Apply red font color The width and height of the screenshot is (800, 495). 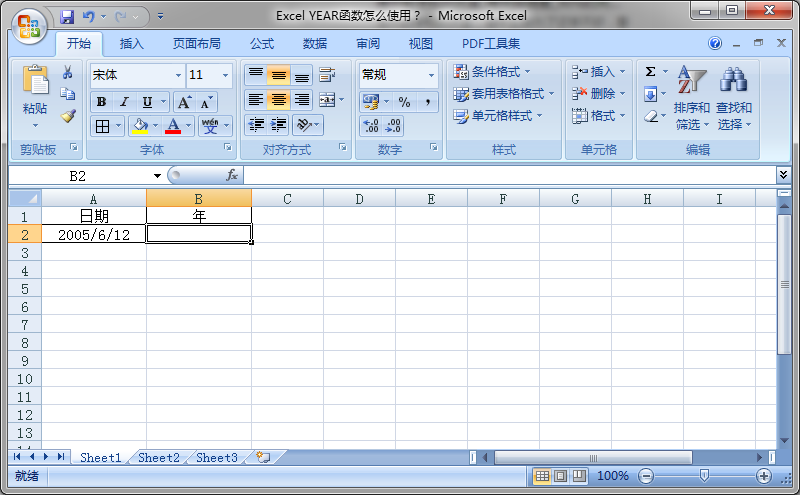pyautogui.click(x=173, y=126)
